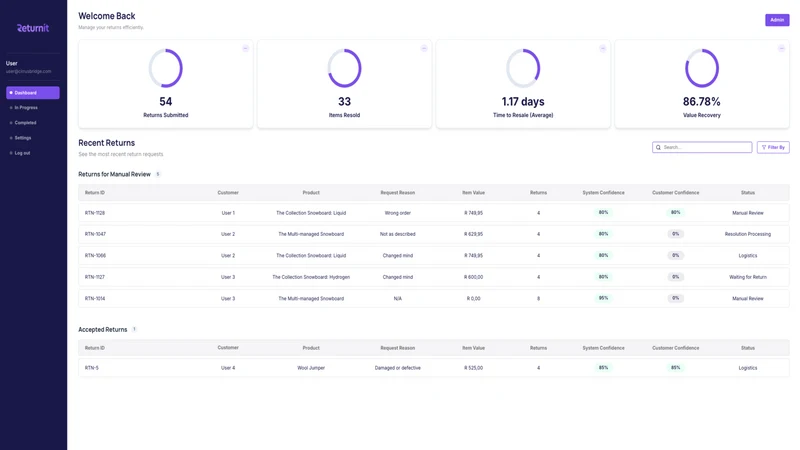Viewport: 800px width, 450px height.
Task: Click User 4 in Accepted Returns
Action: (228, 368)
